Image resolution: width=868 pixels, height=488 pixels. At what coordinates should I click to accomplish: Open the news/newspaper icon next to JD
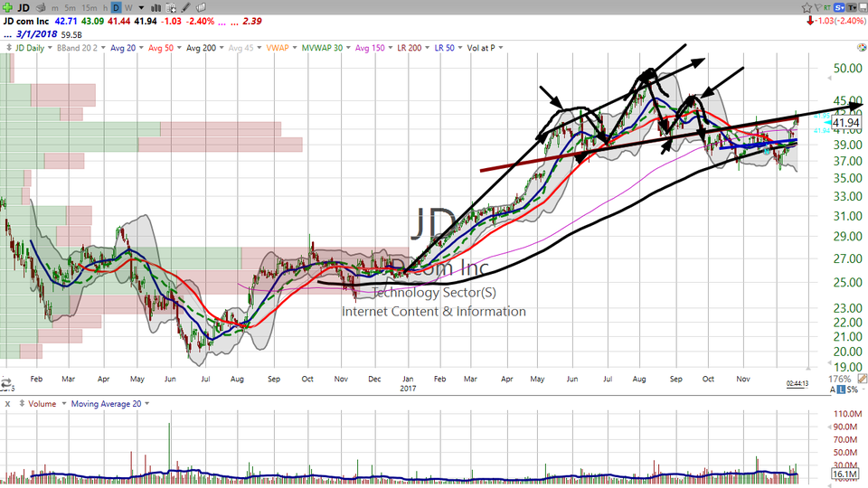pos(41,8)
